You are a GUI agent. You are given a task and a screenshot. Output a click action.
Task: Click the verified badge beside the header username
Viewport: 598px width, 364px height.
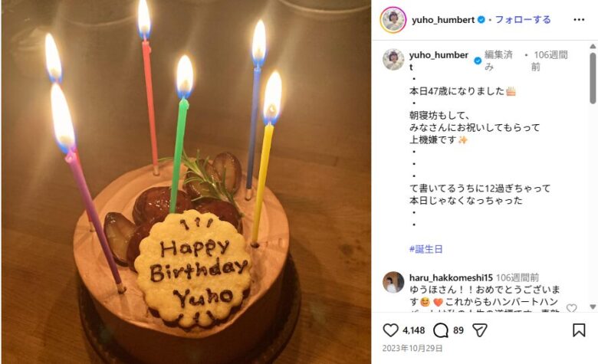pos(481,20)
